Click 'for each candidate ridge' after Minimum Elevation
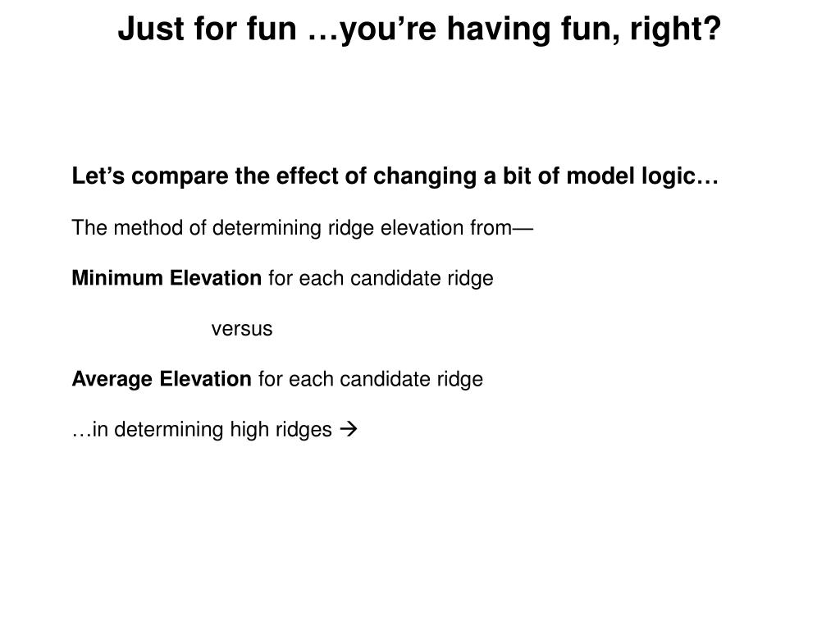This screenshot has width=840, height=630. (381, 278)
